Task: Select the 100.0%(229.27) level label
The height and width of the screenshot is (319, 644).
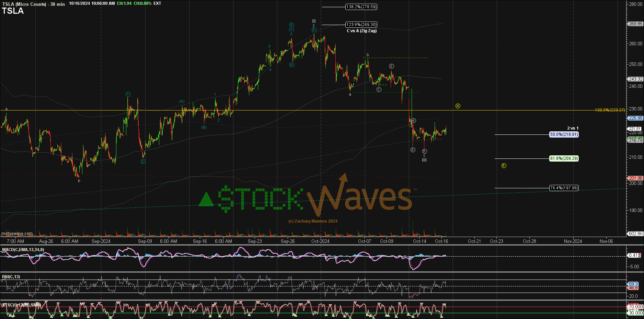Action: tap(610, 110)
